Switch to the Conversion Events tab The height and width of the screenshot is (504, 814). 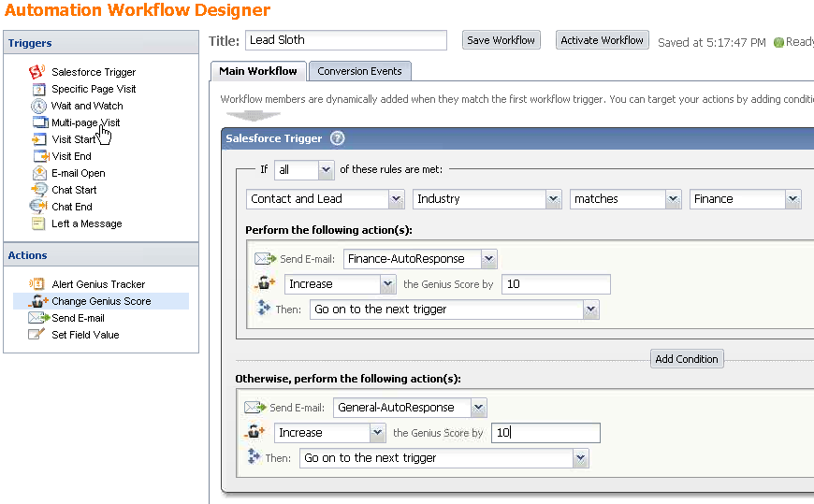point(360,71)
